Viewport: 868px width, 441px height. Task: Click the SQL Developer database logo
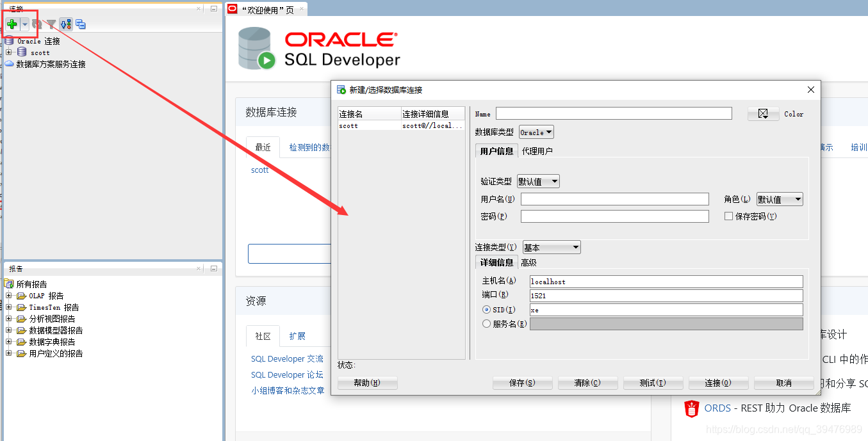[x=256, y=49]
